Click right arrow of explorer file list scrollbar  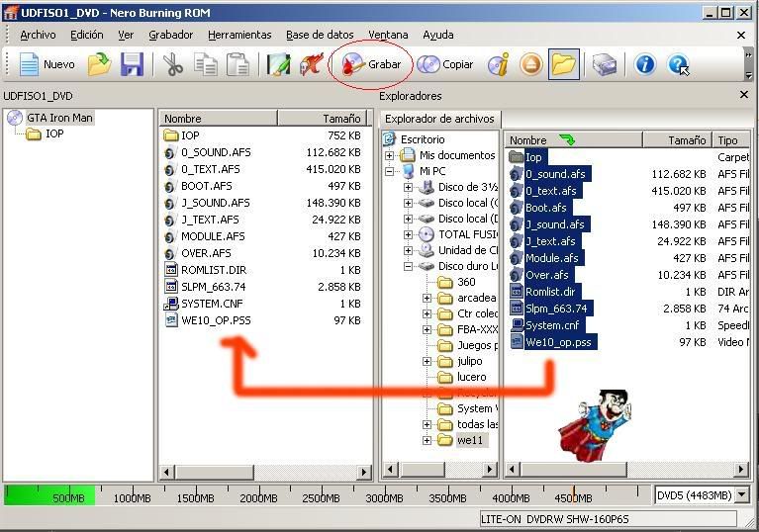tap(741, 469)
